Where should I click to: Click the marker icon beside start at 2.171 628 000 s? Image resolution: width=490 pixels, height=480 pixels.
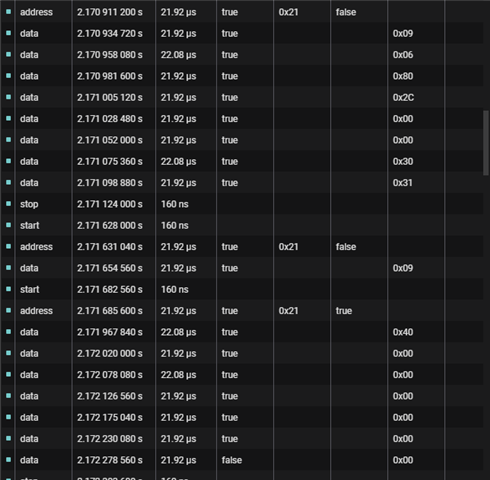[x=9, y=225]
